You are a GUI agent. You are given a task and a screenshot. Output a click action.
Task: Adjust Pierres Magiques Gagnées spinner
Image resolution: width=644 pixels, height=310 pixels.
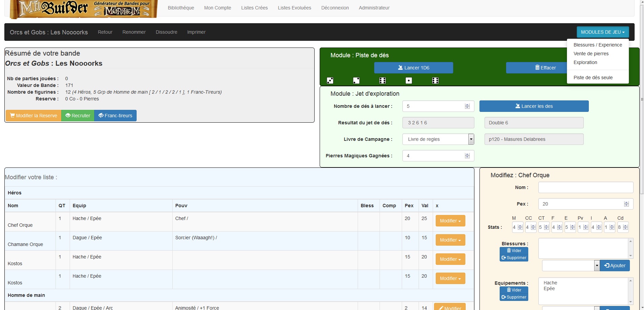tap(467, 156)
